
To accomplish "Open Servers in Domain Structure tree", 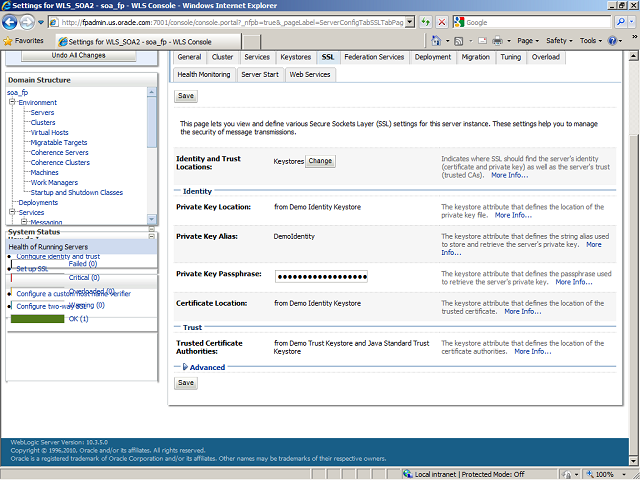I will click(42, 112).
